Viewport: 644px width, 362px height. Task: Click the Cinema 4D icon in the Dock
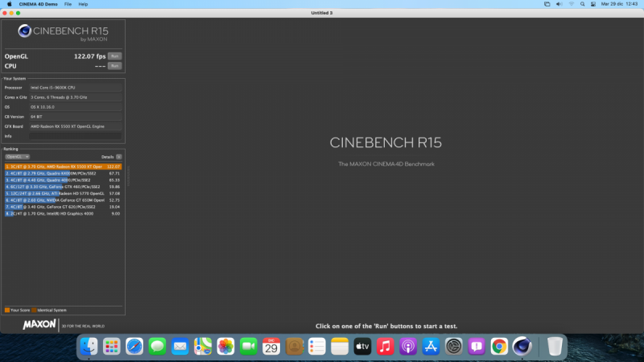[x=522, y=347]
